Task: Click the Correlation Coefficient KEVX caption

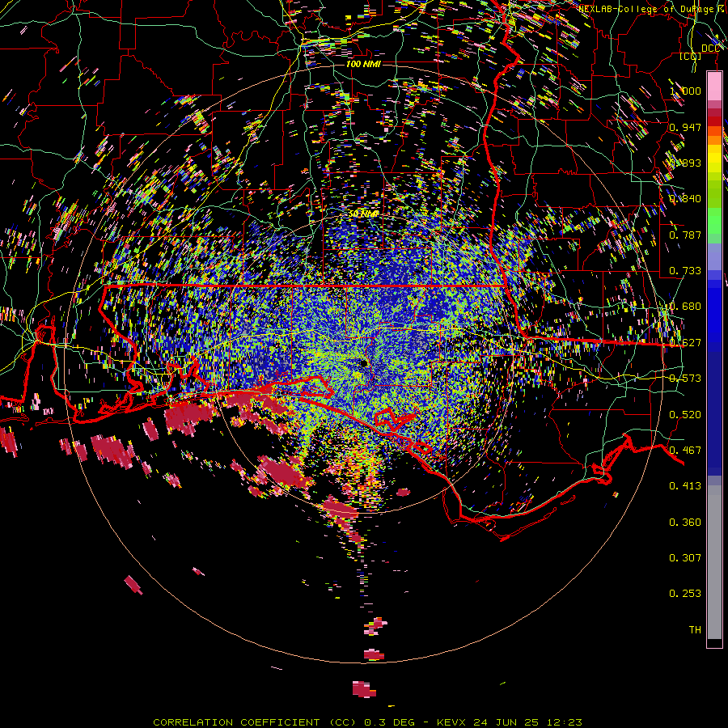Action: pyautogui.click(x=368, y=722)
